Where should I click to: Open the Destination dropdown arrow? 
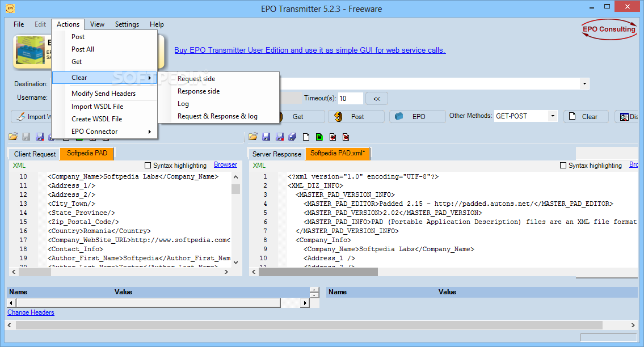584,84
